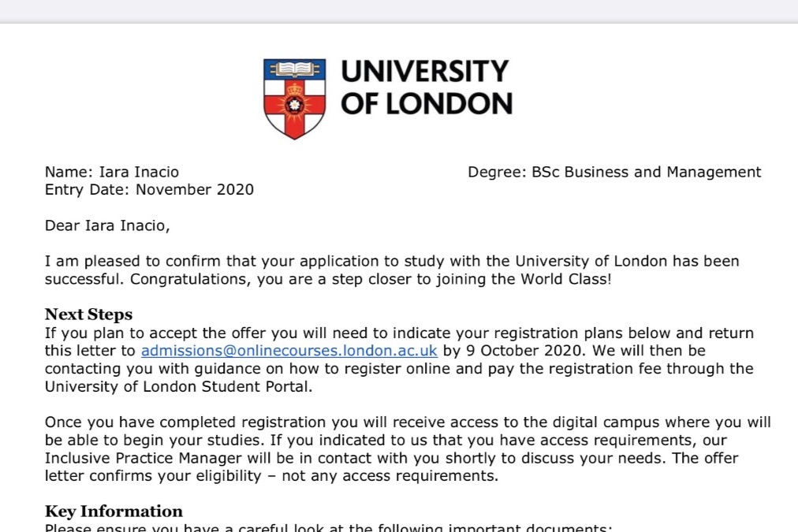Viewport: 798px width, 532px height.
Task: Click the University of London shield crest
Action: coord(294,99)
